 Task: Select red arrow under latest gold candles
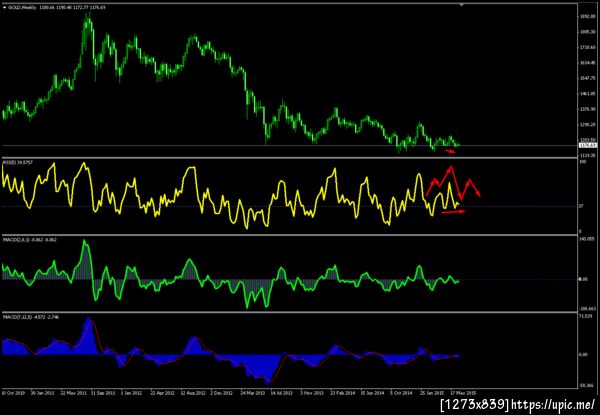(450, 151)
